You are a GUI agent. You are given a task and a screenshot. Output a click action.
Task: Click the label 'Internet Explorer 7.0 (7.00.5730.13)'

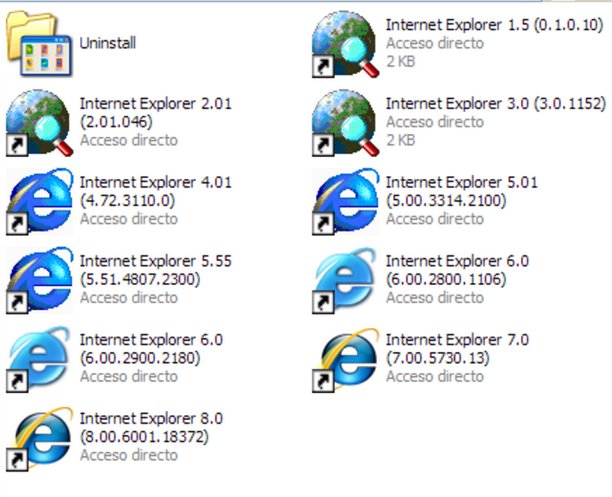457,349
